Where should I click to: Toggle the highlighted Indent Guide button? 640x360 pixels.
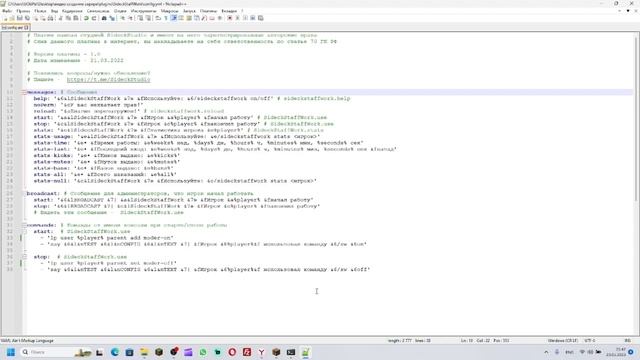[174, 18]
